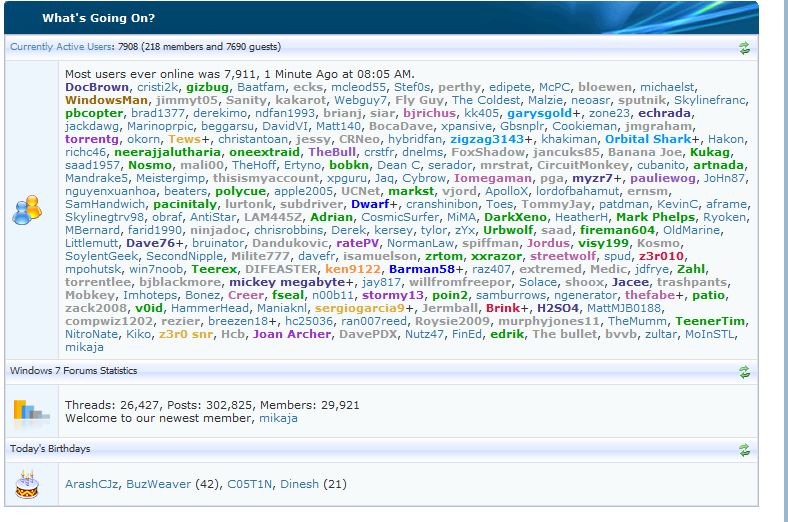Open DarkXeno's profile

point(515,217)
